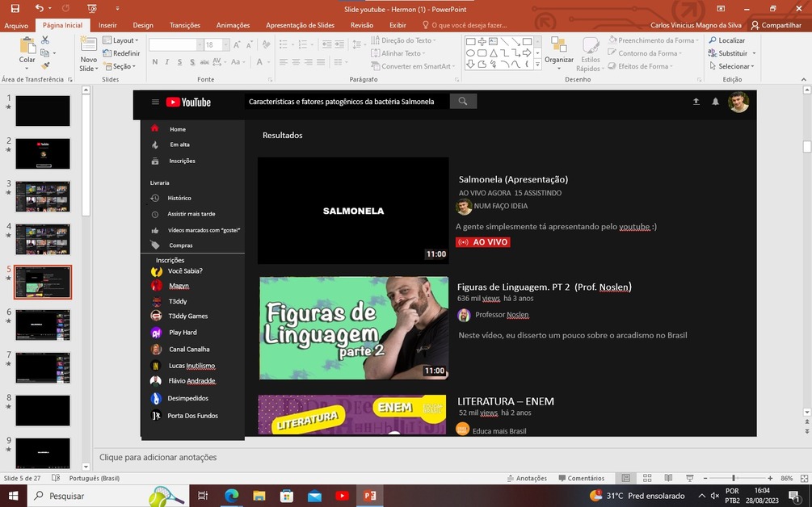Toggle bold formatting N
The height and width of the screenshot is (507, 812).
(x=155, y=61)
